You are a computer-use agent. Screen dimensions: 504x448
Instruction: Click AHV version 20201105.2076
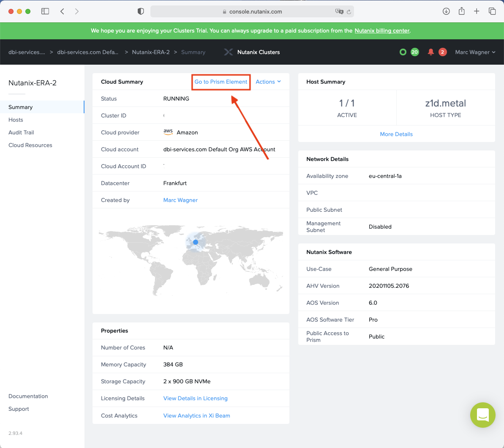[389, 286]
